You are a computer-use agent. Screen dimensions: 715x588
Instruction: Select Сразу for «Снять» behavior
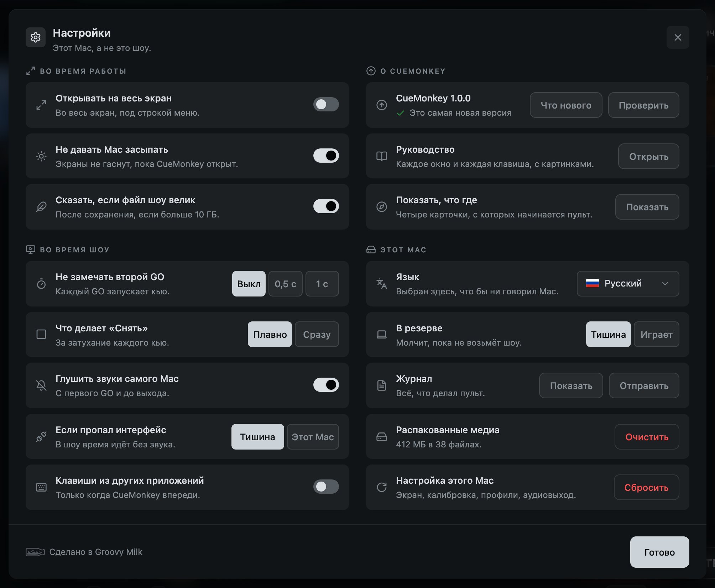click(317, 334)
